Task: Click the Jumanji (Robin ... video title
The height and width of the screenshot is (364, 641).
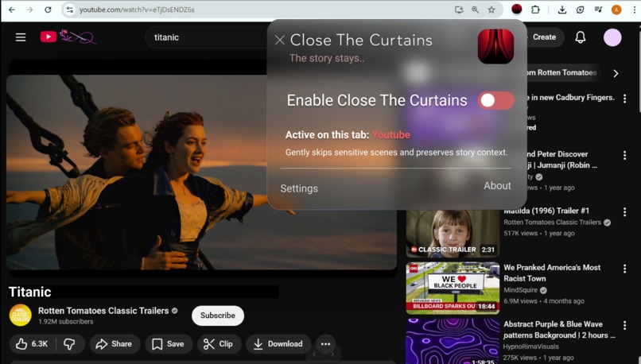Action: tap(562, 160)
